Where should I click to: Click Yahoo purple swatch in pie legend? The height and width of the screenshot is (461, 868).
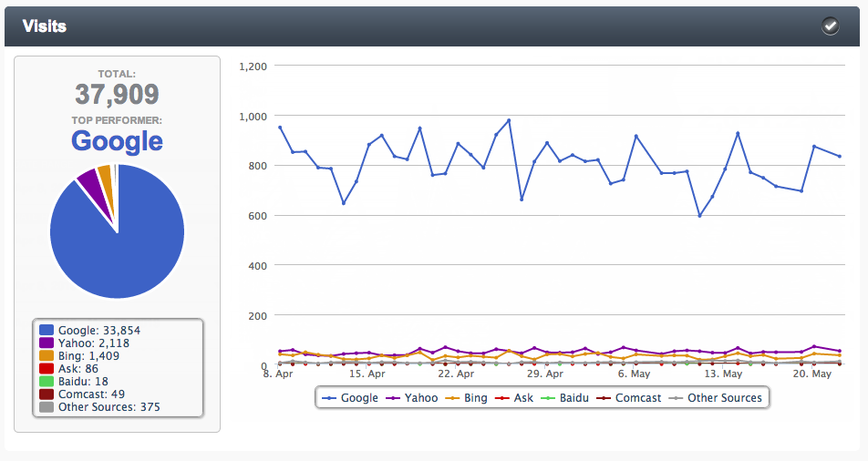point(46,343)
